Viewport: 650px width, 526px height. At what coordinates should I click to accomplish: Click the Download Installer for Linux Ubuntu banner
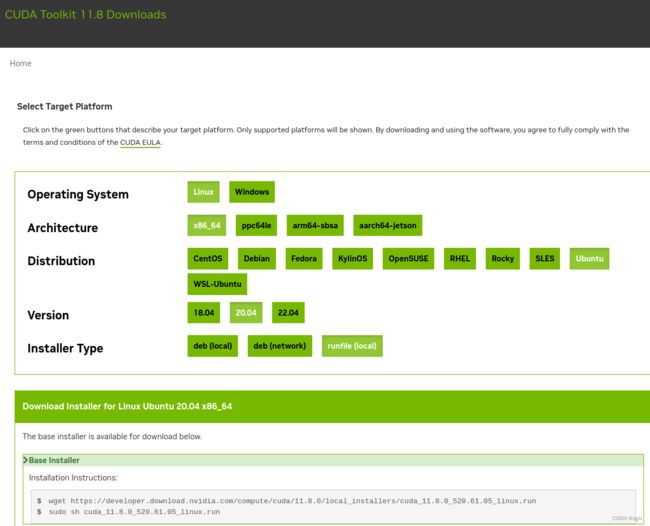tap(332, 406)
